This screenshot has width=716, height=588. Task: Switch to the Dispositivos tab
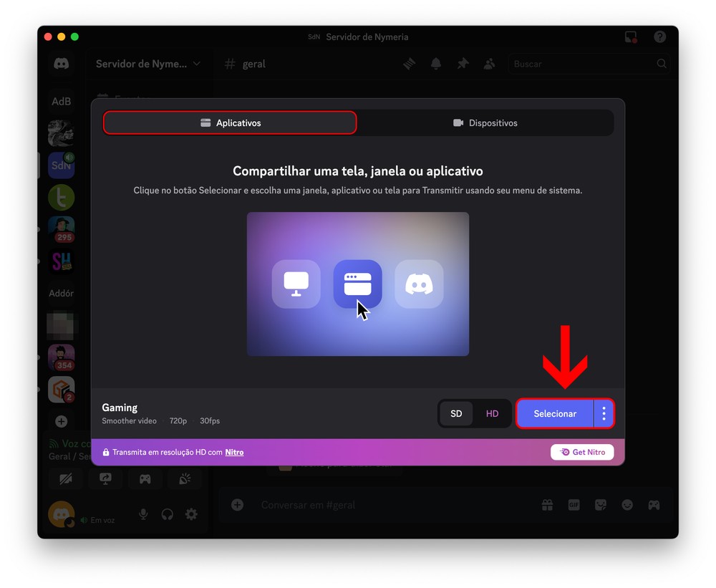485,123
